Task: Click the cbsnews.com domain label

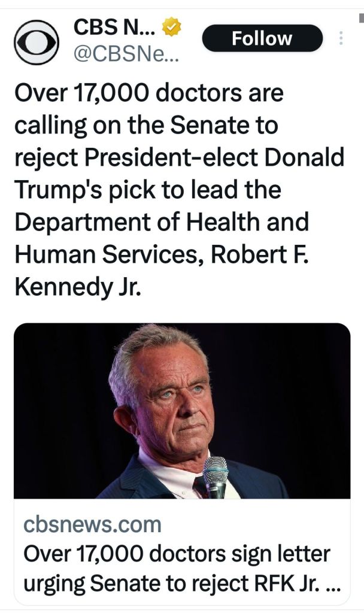Action: coord(93,524)
